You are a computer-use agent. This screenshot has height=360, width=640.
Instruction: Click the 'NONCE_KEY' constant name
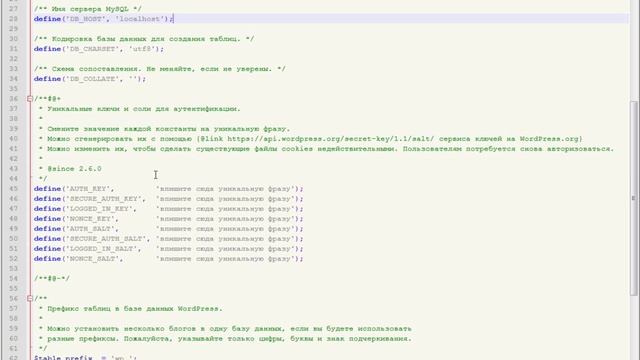pos(90,219)
